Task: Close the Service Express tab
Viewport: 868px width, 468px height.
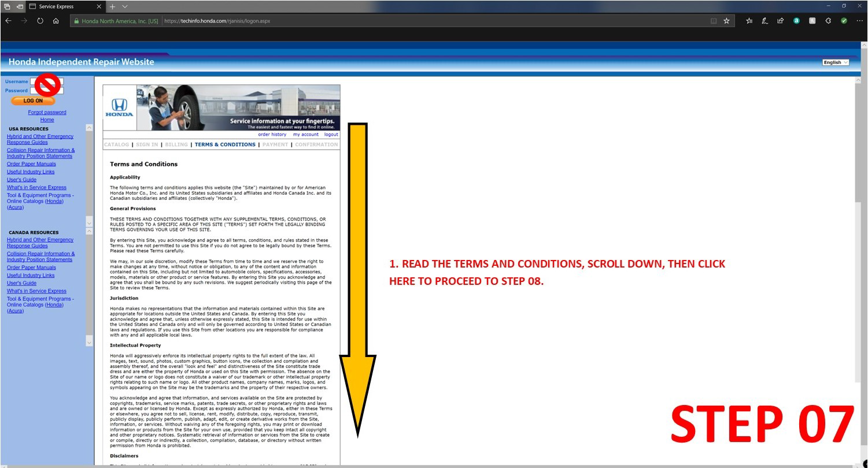Action: [99, 6]
